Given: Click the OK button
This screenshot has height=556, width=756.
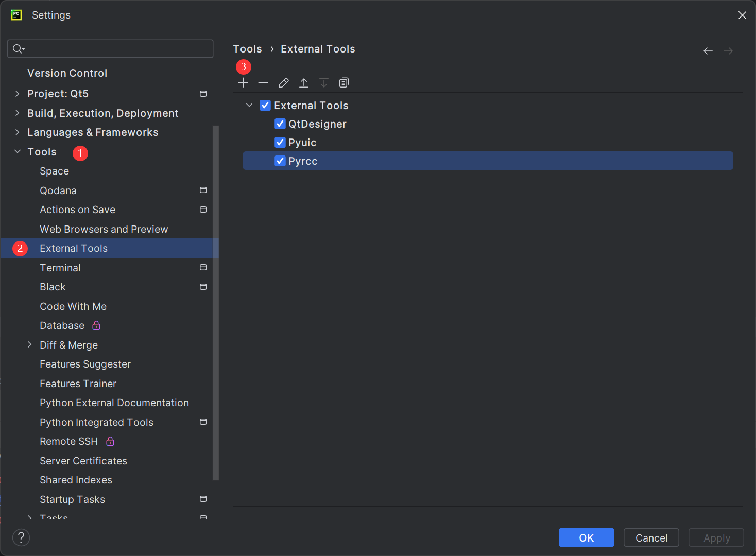Looking at the screenshot, I should click(587, 537).
